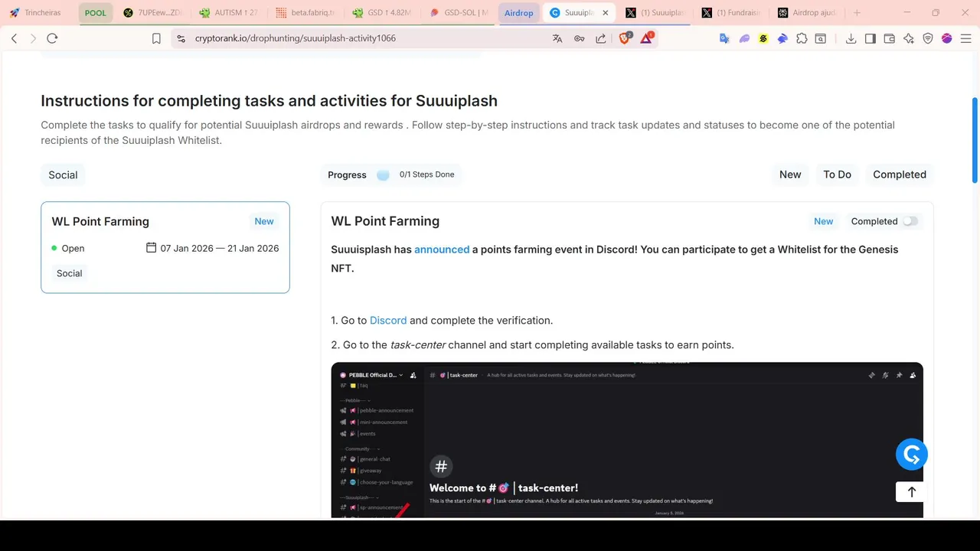Go back to the previous page
Image resolution: width=980 pixels, height=551 pixels.
pos(14,38)
